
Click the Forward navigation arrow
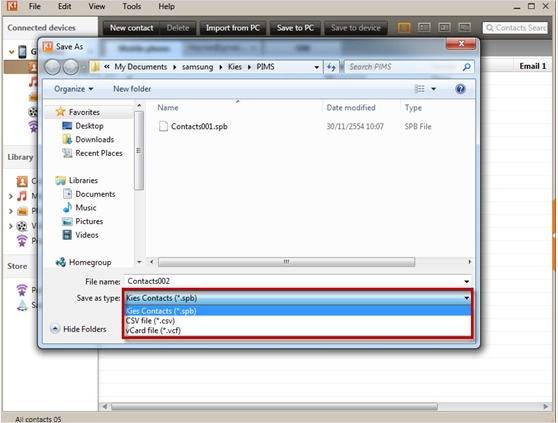click(x=70, y=67)
